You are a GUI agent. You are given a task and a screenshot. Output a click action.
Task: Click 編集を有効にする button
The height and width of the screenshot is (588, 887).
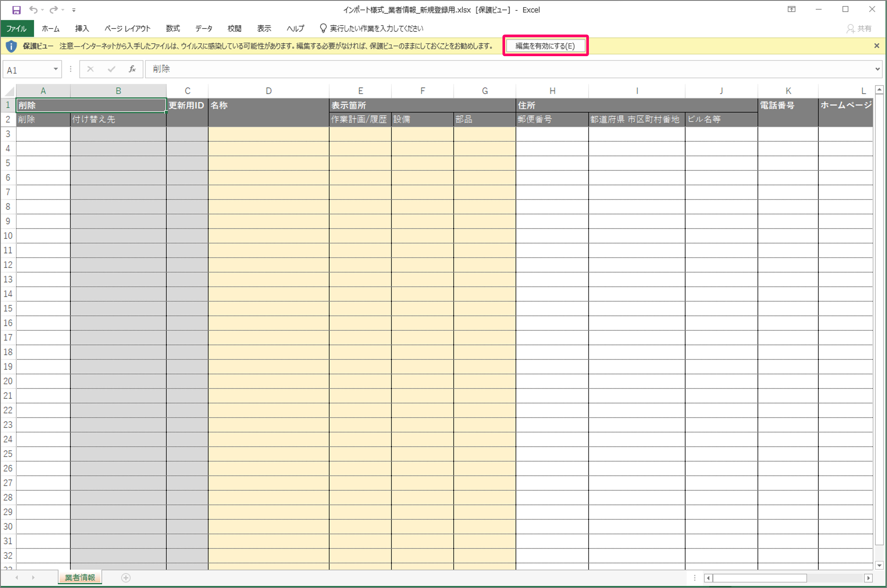click(545, 46)
